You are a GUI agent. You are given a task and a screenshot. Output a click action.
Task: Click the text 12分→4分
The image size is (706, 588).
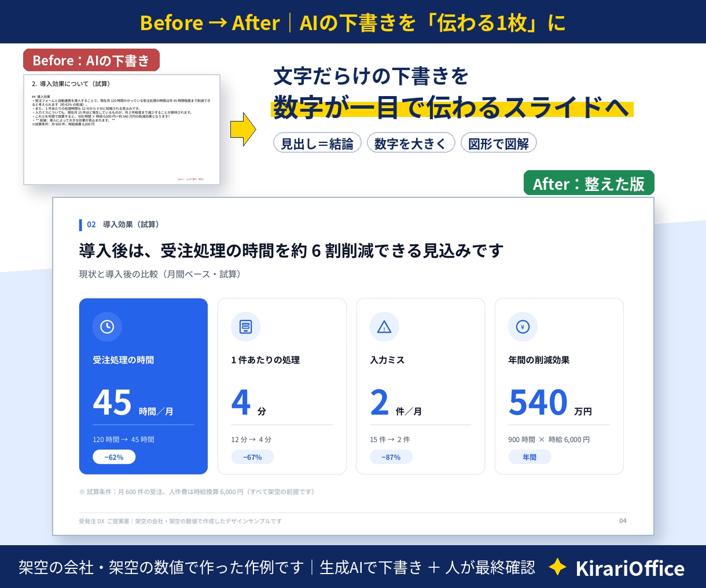(251, 440)
